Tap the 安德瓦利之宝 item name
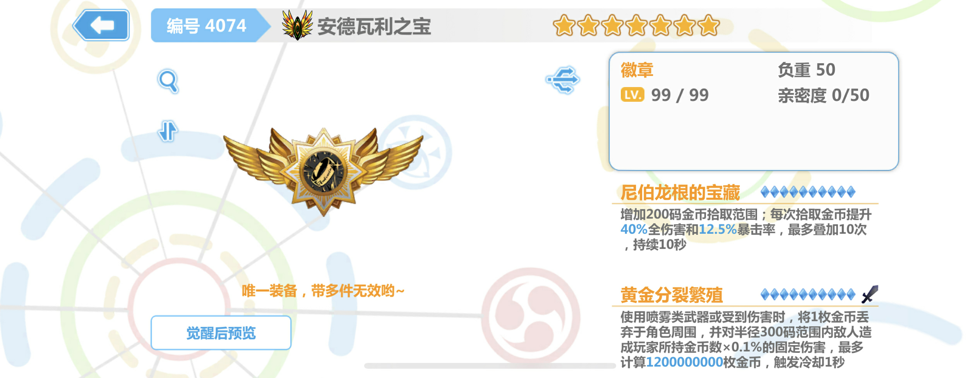The width and height of the screenshot is (980, 378). click(374, 26)
